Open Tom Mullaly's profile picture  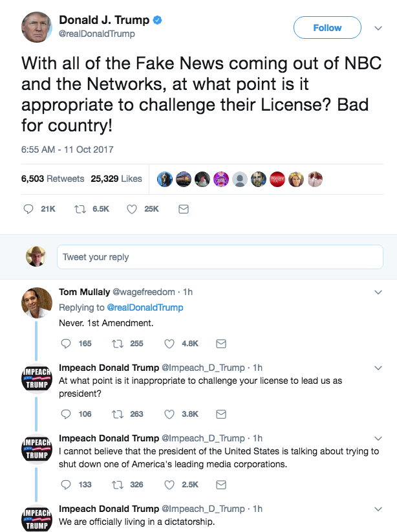[x=37, y=303]
